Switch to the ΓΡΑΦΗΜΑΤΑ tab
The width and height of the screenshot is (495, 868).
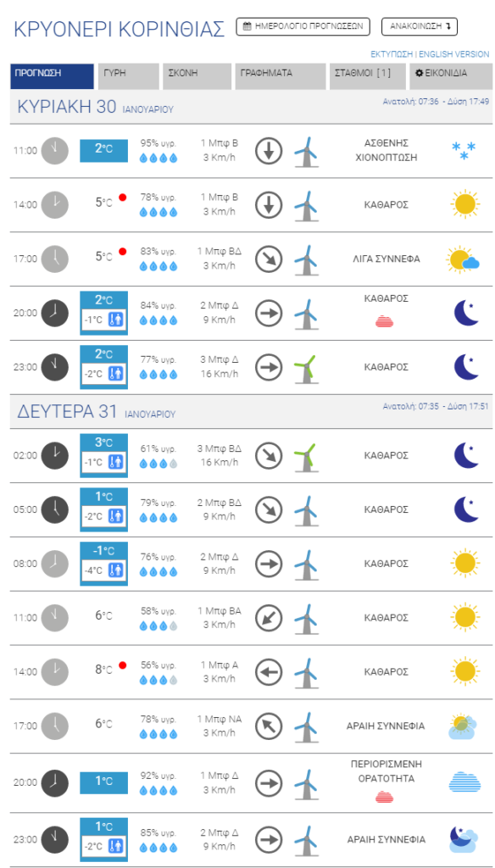[x=281, y=76]
